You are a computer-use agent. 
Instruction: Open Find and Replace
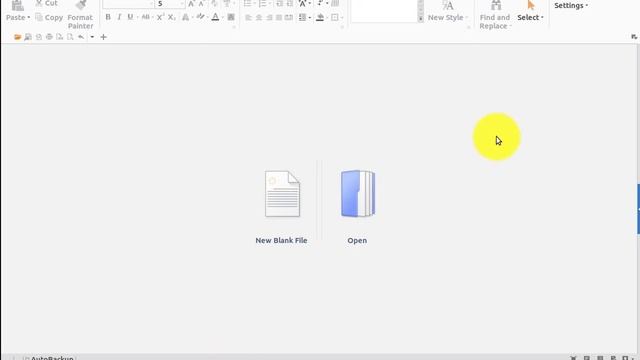(x=495, y=15)
